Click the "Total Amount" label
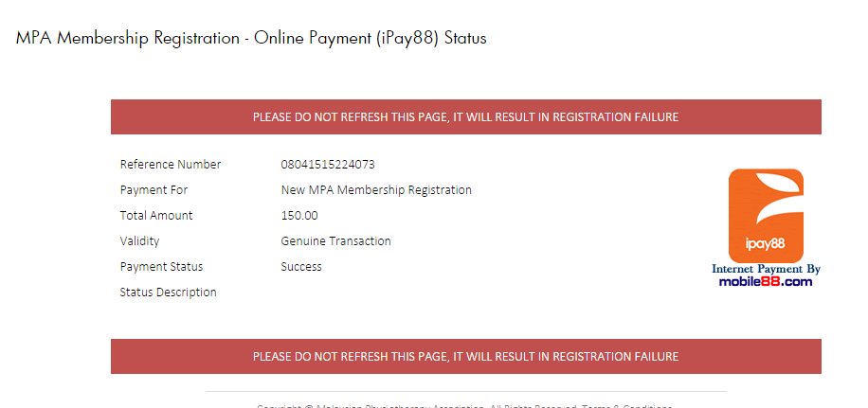The height and width of the screenshot is (408, 868). [156, 216]
